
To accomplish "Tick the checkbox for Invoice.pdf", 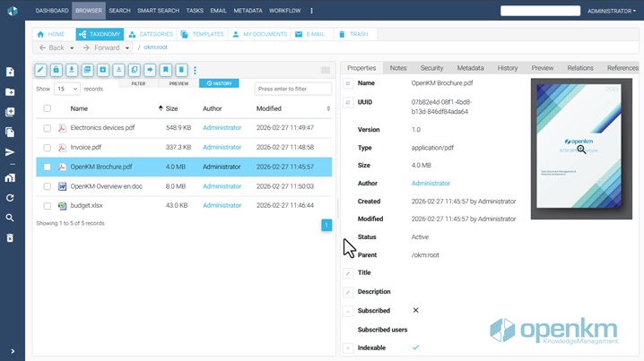I will click(x=48, y=148).
